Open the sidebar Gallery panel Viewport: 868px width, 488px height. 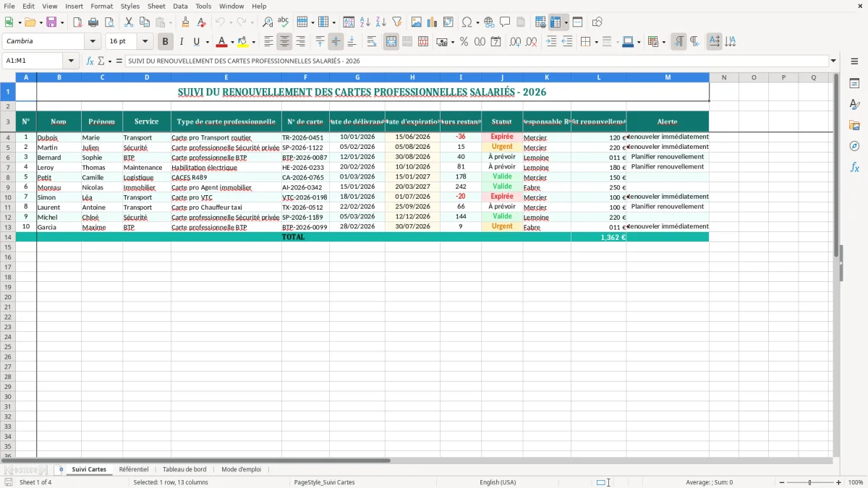(854, 125)
